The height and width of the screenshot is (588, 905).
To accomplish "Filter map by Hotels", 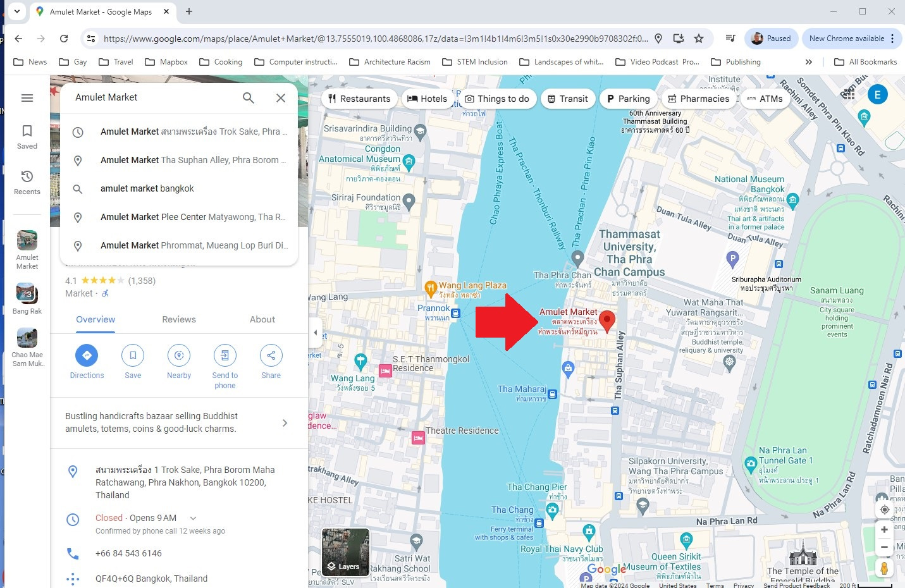I will [427, 99].
